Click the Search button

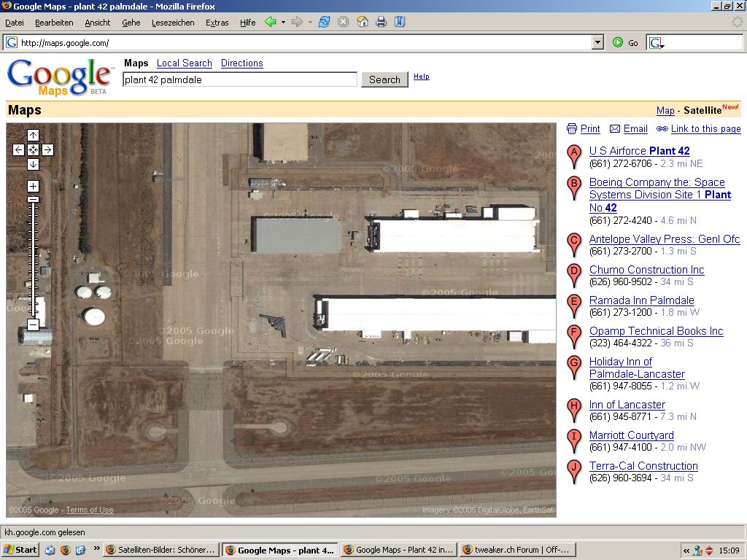(384, 79)
